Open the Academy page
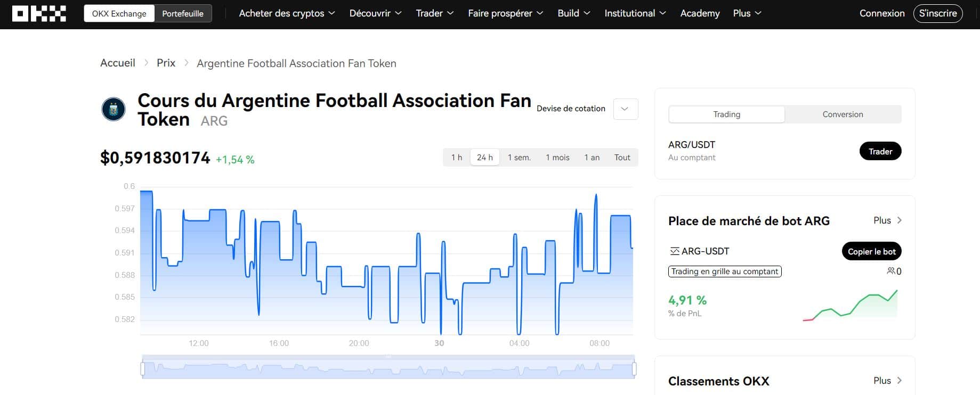Image resolution: width=980 pixels, height=395 pixels. pos(700,13)
